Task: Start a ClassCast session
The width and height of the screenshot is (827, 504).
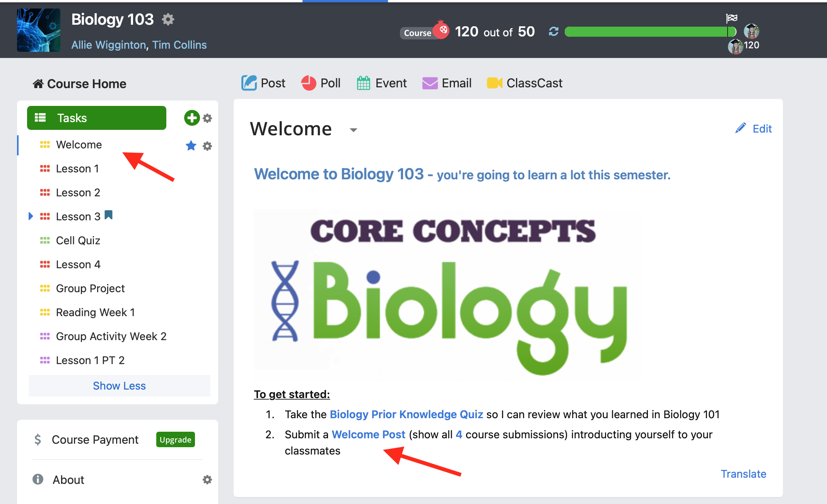Action: click(x=525, y=83)
